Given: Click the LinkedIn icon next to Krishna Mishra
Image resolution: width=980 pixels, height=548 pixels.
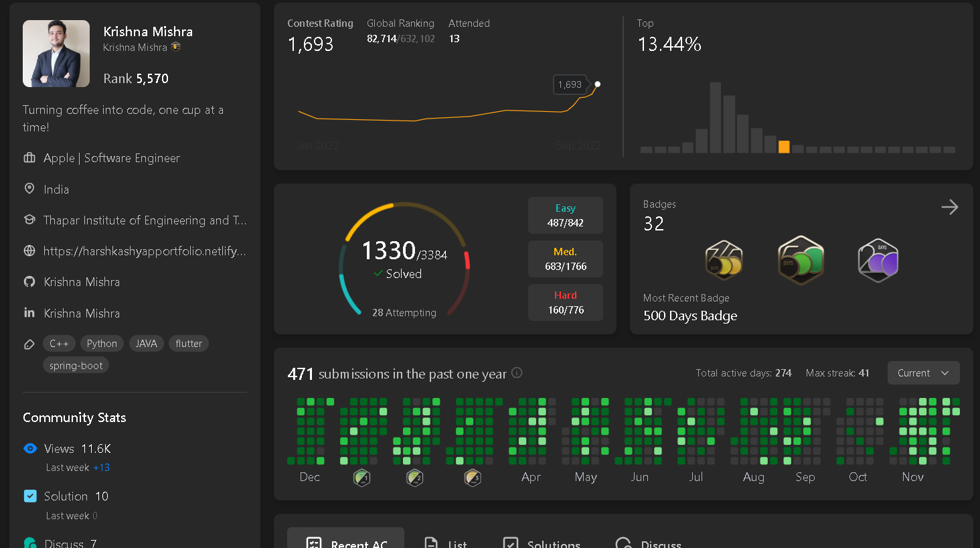Looking at the screenshot, I should (x=29, y=312).
